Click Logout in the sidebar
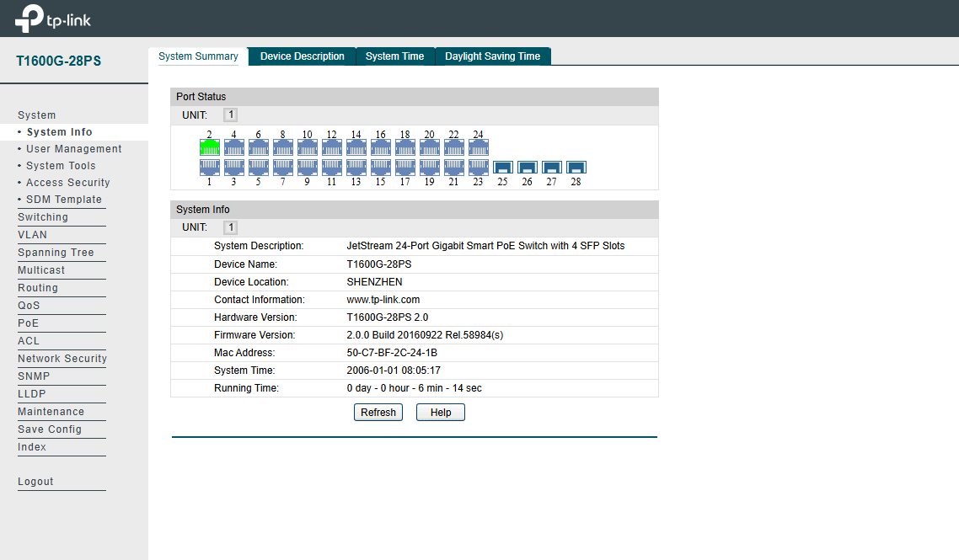Image resolution: width=959 pixels, height=560 pixels. tap(35, 482)
